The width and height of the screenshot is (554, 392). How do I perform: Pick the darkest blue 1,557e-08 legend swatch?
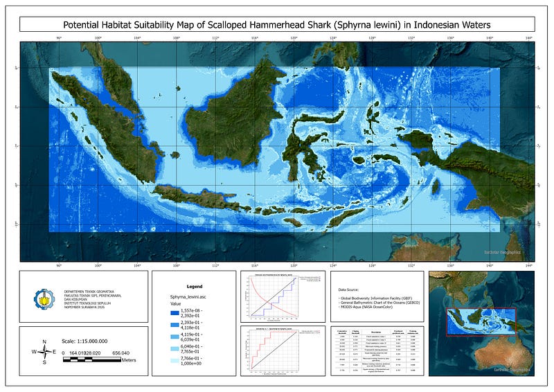pos(175,313)
